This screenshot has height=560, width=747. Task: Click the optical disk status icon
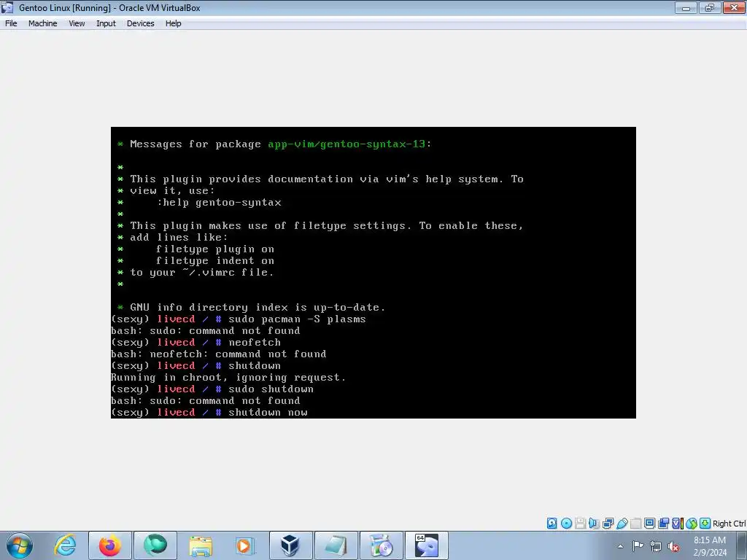point(566,524)
